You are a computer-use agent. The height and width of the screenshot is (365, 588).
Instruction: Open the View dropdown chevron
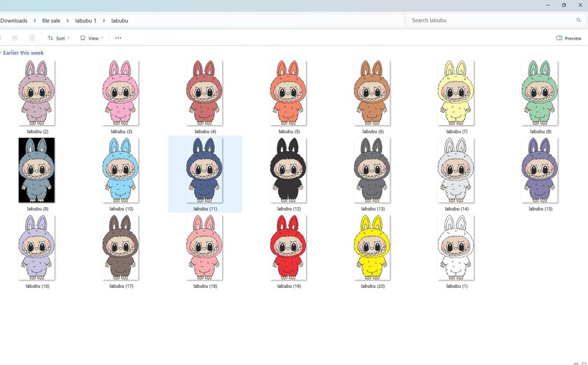click(101, 38)
